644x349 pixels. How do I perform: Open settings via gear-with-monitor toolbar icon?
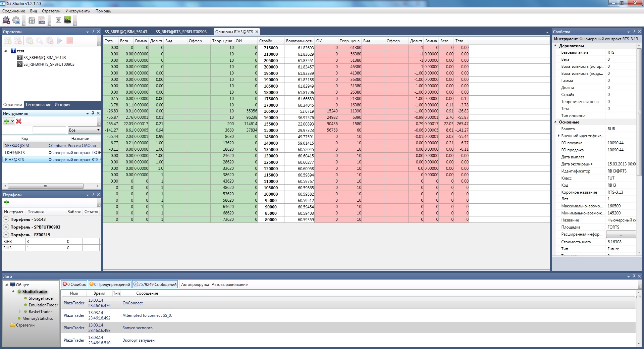coord(16,20)
